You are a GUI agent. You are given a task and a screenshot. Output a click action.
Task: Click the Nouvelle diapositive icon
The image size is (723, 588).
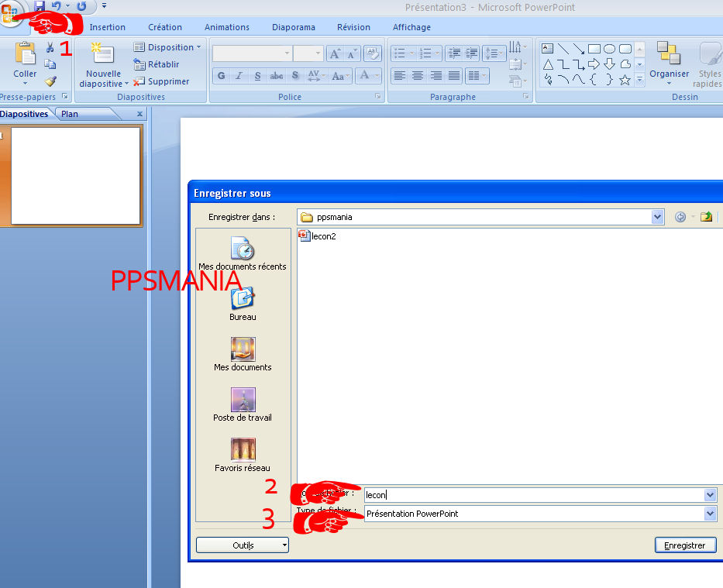click(x=102, y=56)
